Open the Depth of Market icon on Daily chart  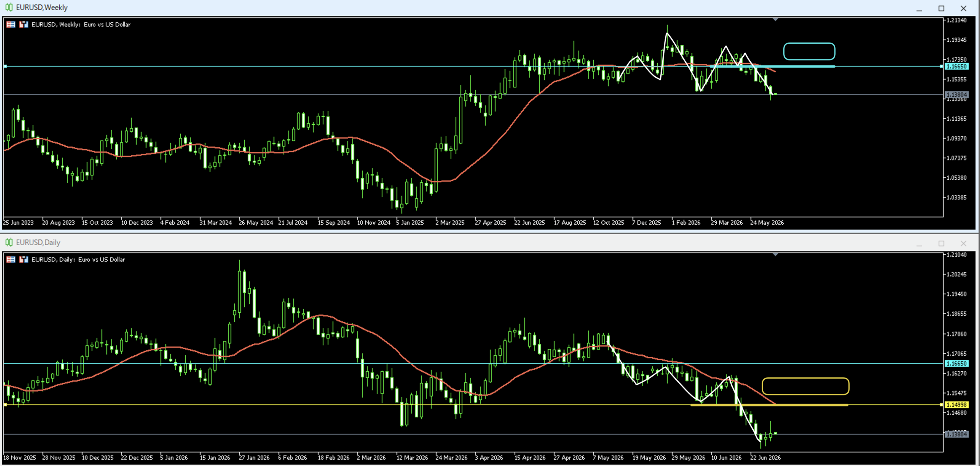point(11,259)
